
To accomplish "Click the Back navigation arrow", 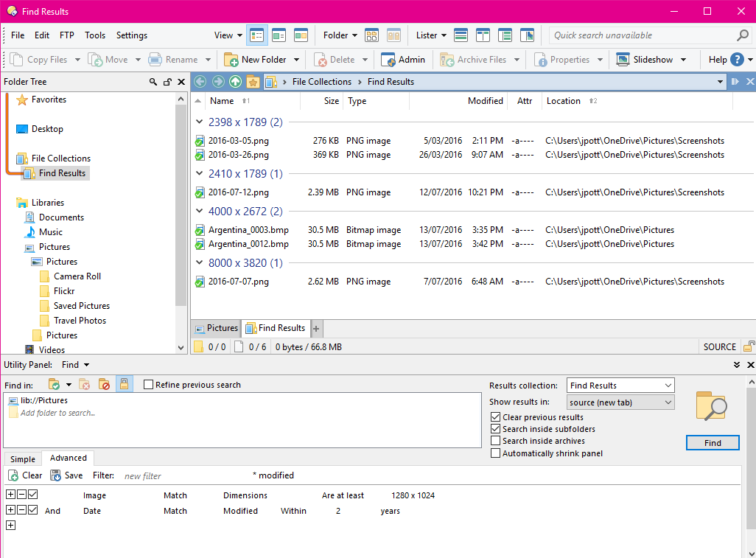I will 200,82.
